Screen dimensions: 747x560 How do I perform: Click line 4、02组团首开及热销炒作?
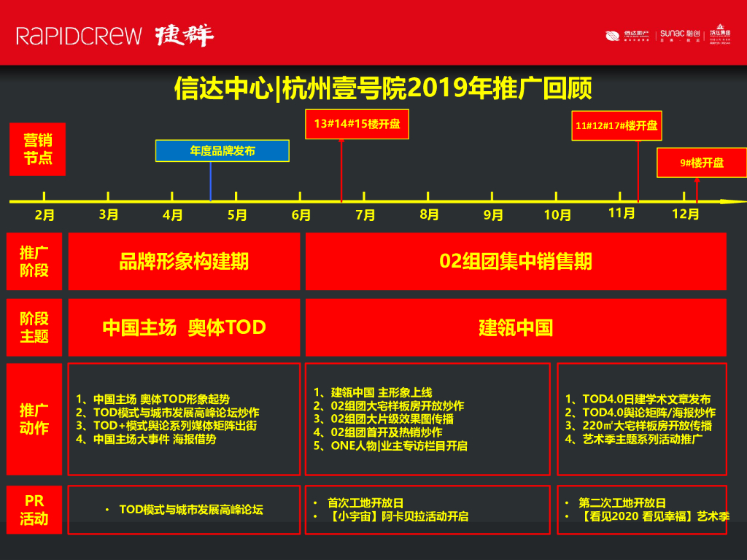(x=378, y=432)
